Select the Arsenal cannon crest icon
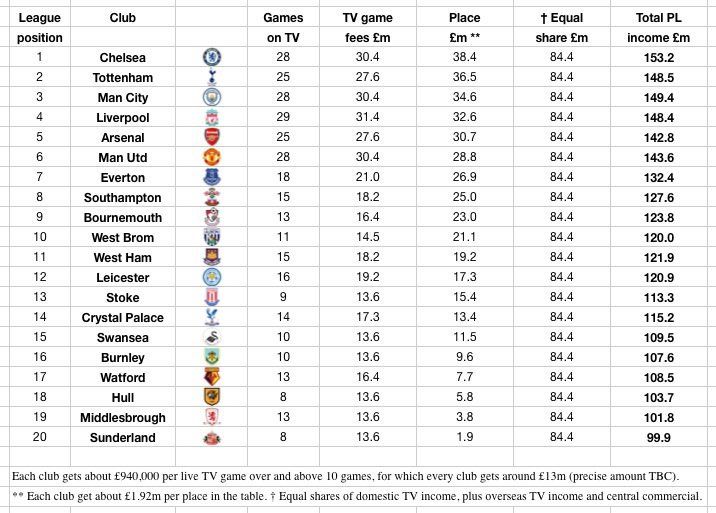The height and width of the screenshot is (513, 716). [x=212, y=137]
